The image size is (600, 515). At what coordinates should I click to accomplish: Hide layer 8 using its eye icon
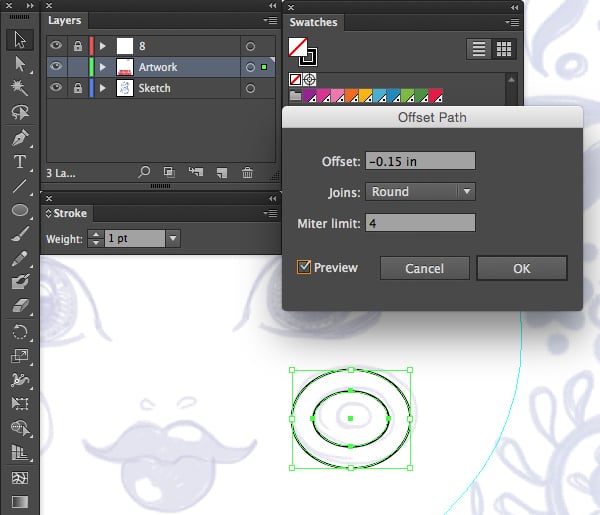pyautogui.click(x=56, y=46)
